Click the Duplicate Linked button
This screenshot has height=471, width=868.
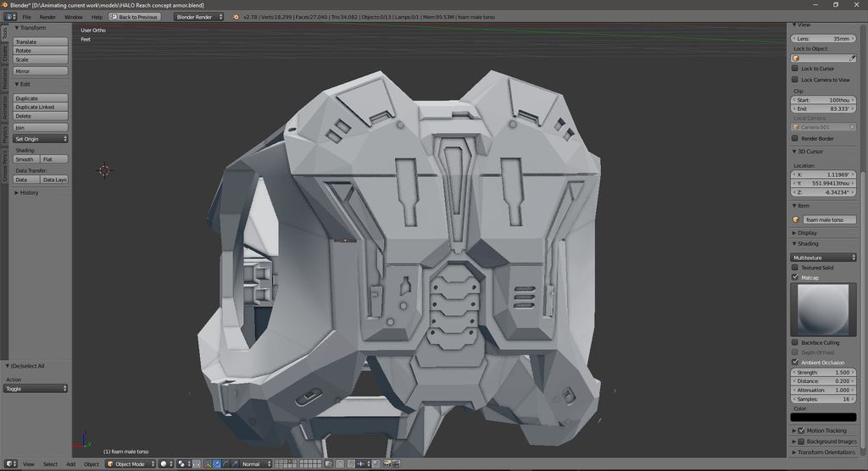click(x=40, y=108)
